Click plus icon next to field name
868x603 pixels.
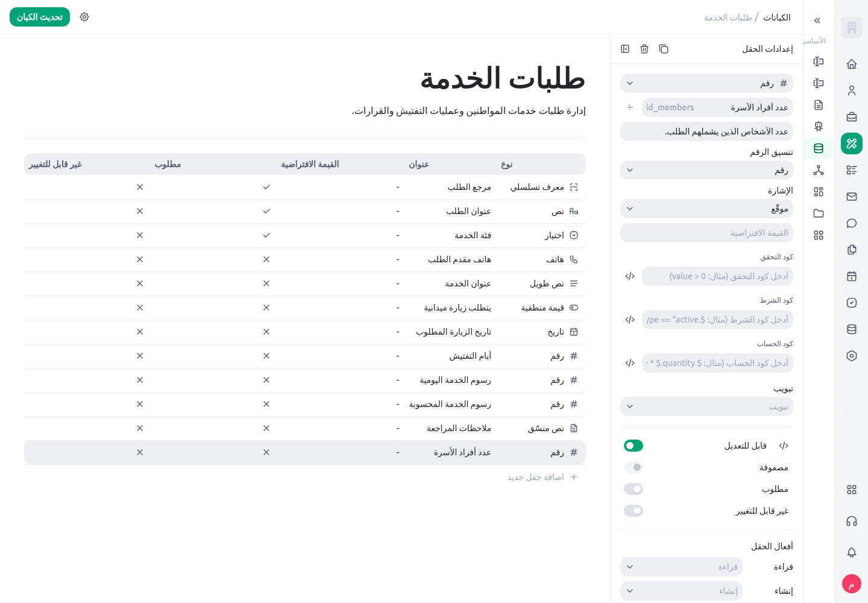630,107
